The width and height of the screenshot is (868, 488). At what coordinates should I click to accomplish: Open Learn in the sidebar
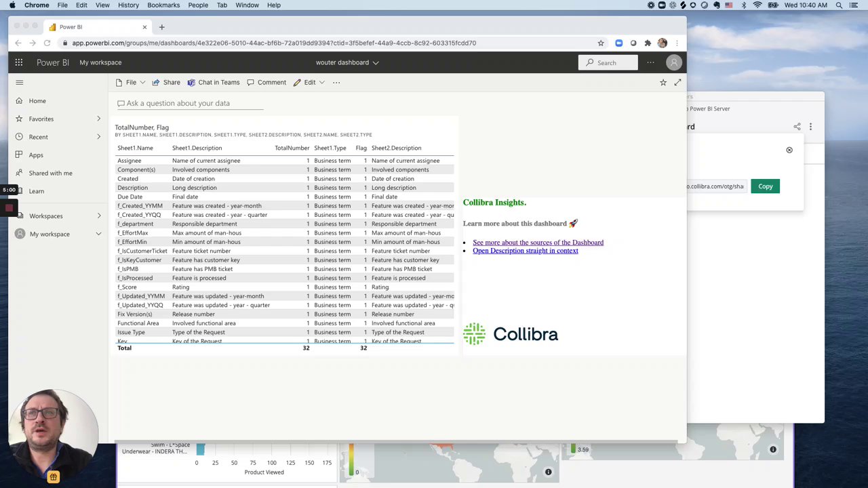pos(37,191)
